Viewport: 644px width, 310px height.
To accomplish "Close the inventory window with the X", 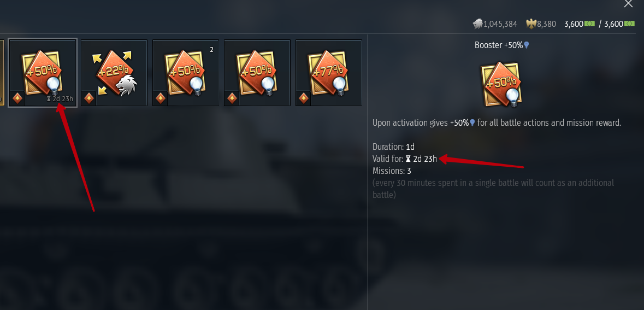I will 628,4.
